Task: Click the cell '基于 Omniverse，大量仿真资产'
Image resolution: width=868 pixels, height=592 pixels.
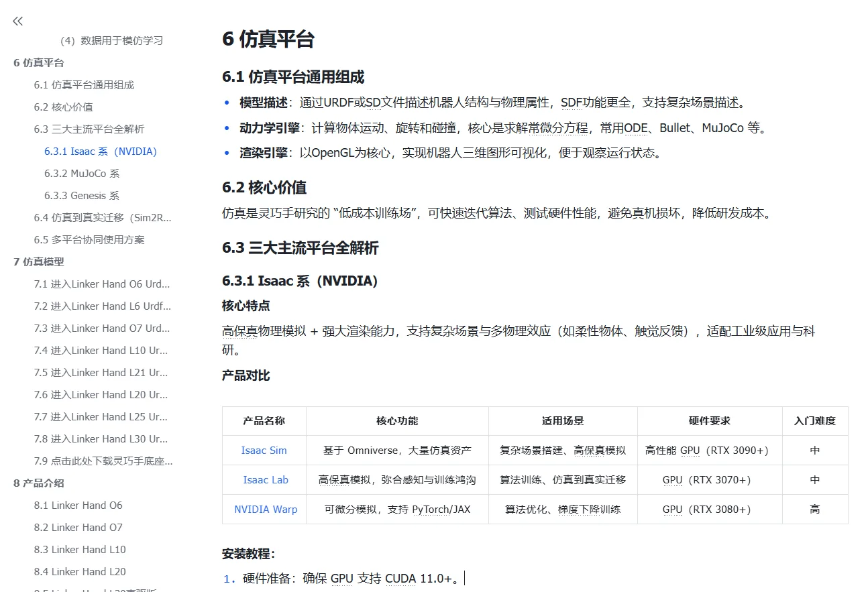Action: tap(397, 451)
